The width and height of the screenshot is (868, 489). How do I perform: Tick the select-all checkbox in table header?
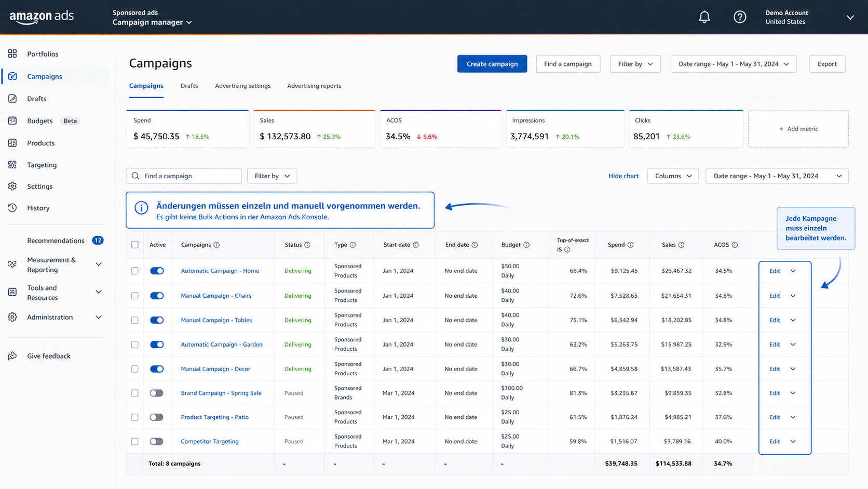pyautogui.click(x=135, y=245)
